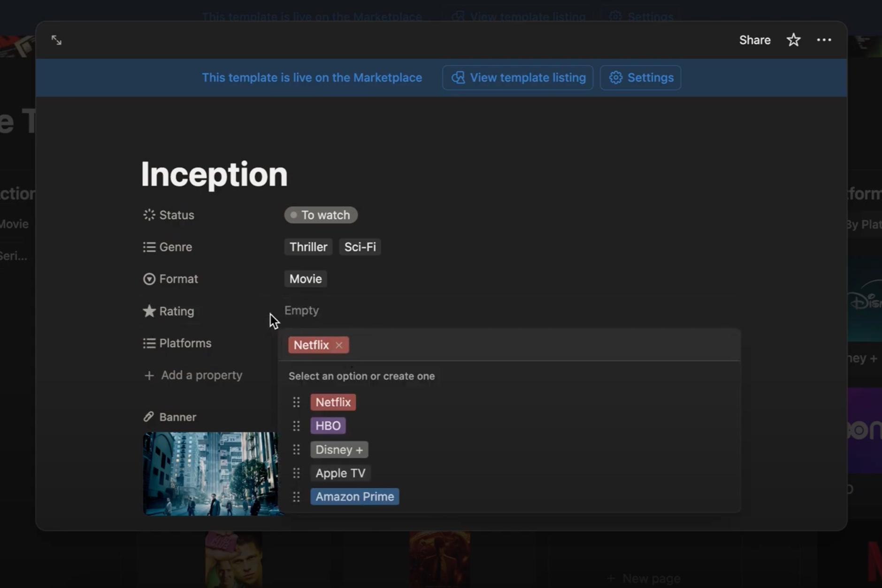Select the HBO platform option
Image resolution: width=882 pixels, height=588 pixels.
click(328, 426)
